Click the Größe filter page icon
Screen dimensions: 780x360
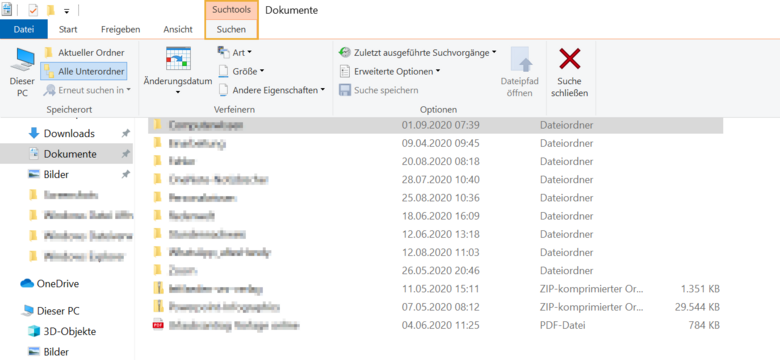tap(223, 72)
